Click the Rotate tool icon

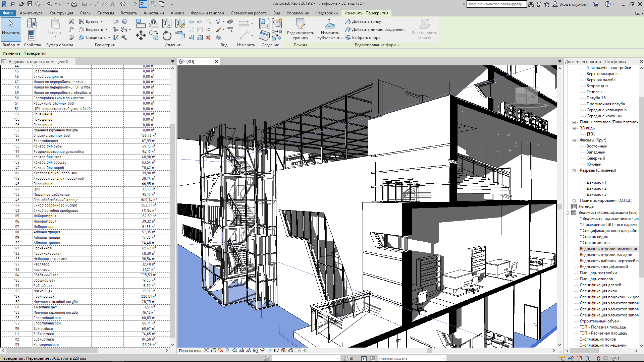coord(167,36)
